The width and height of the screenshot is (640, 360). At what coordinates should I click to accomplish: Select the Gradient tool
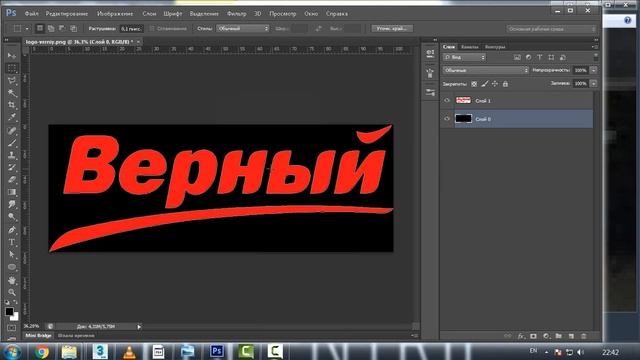click(x=12, y=192)
